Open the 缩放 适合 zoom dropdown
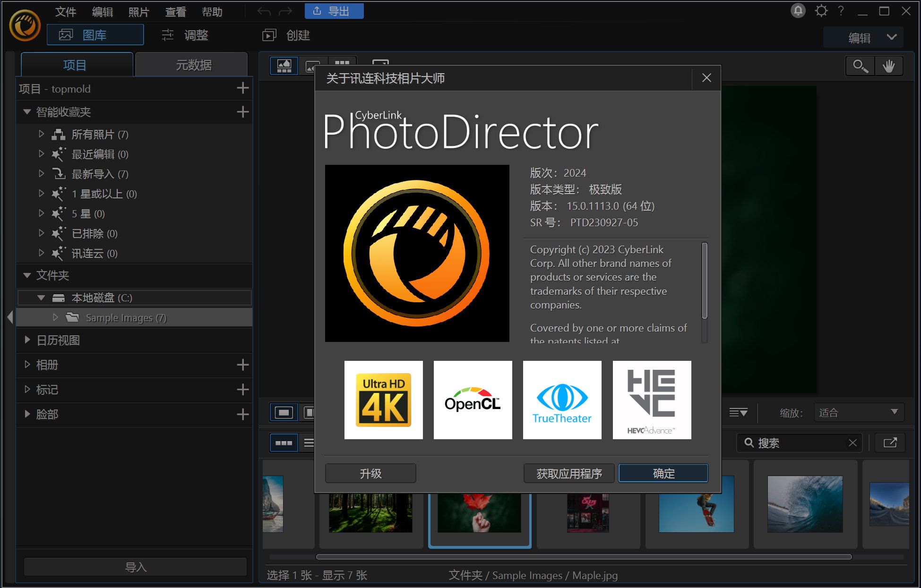The image size is (921, 588). [x=859, y=413]
